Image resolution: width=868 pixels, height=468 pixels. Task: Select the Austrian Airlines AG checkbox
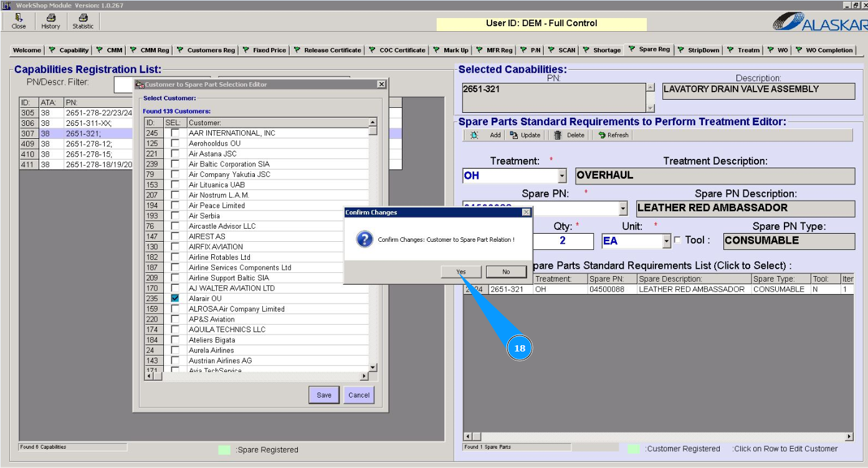tap(175, 361)
